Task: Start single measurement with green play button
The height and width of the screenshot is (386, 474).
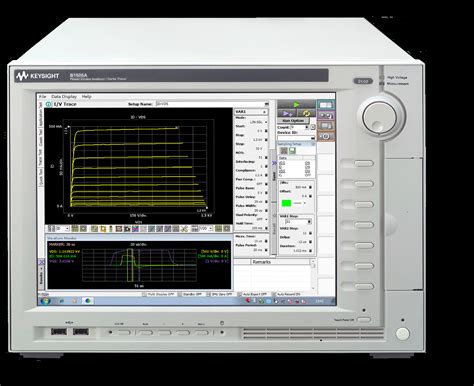Action: (296, 105)
